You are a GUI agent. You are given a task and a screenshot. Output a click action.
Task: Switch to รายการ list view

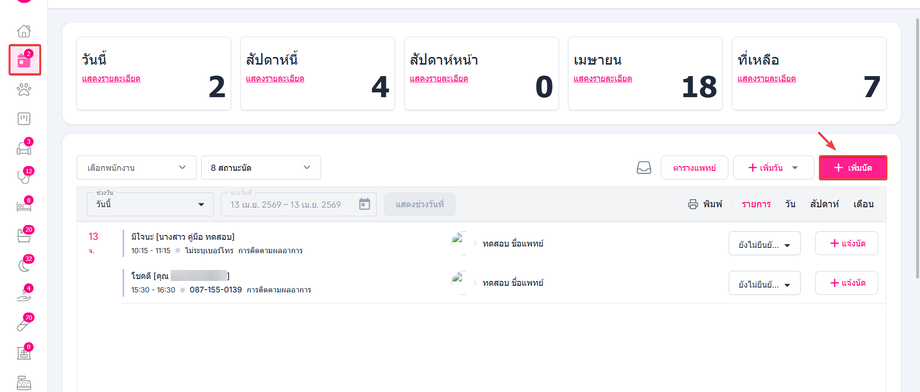point(756,204)
